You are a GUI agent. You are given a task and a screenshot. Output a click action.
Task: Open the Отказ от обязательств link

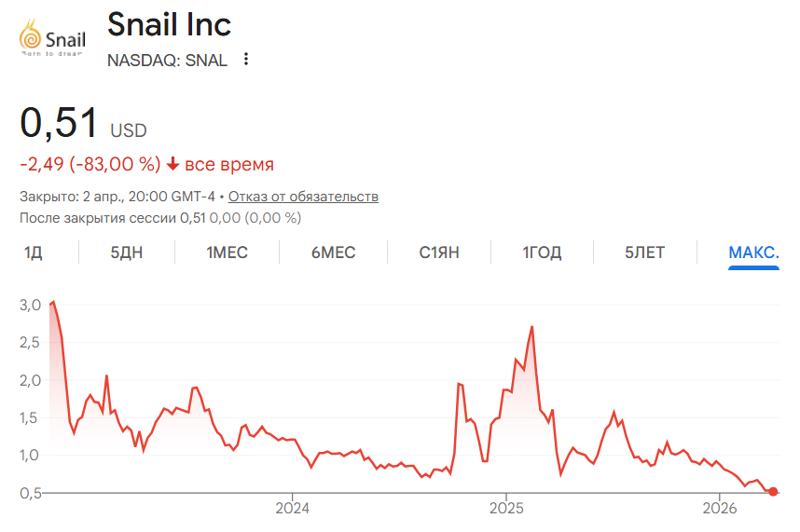[x=303, y=197]
